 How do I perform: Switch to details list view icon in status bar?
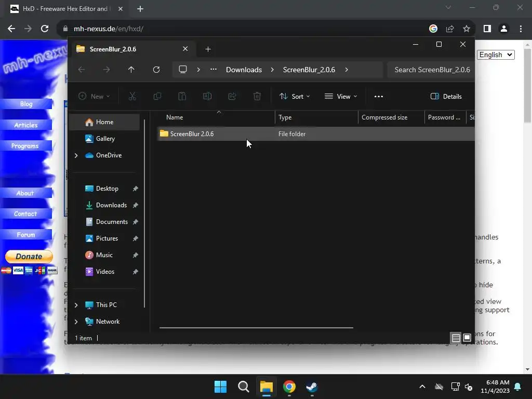pyautogui.click(x=456, y=338)
